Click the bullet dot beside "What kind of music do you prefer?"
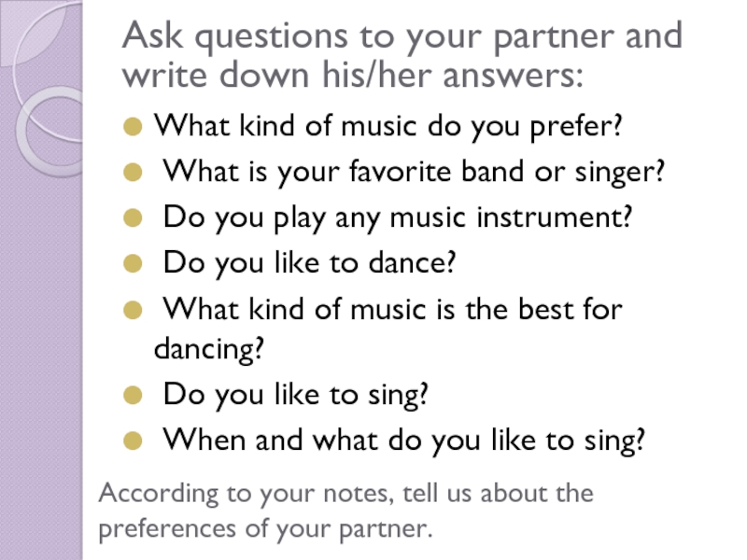This screenshot has width=747, height=560. 136,127
